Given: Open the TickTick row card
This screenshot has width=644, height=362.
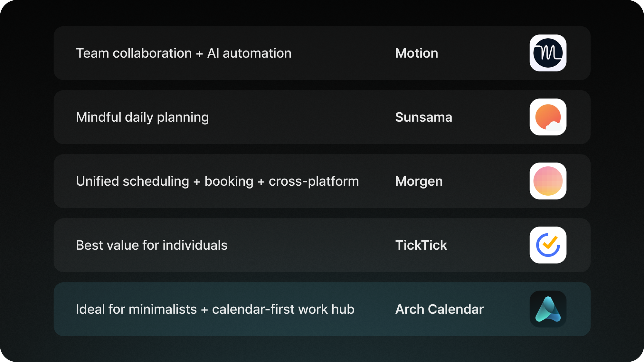Looking at the screenshot, I should (x=322, y=245).
